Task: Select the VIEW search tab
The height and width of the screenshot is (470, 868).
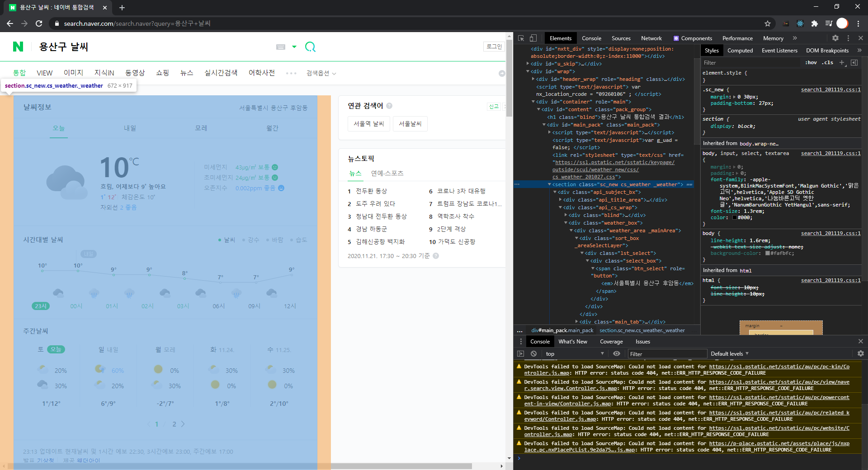Action: [44, 73]
